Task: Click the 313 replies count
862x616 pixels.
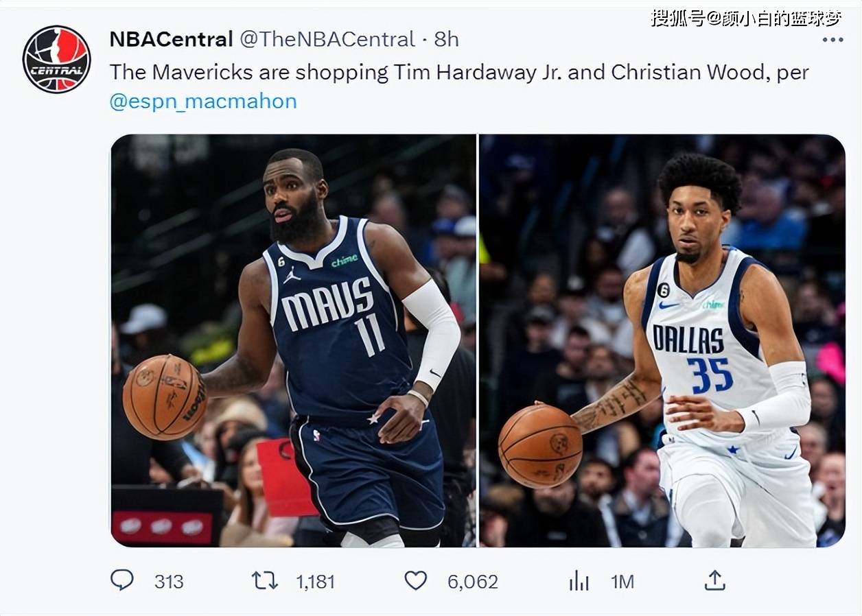Action: 169,582
